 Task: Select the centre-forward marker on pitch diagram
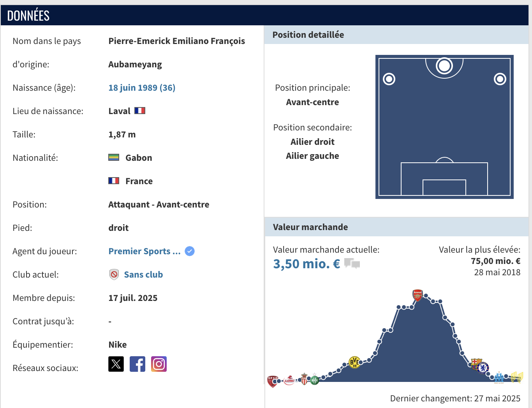pos(444,66)
